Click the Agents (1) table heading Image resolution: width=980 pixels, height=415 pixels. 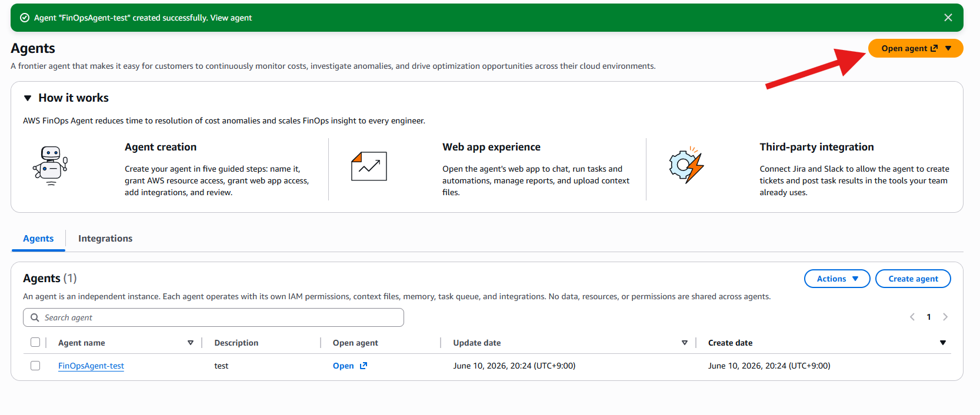click(x=50, y=278)
